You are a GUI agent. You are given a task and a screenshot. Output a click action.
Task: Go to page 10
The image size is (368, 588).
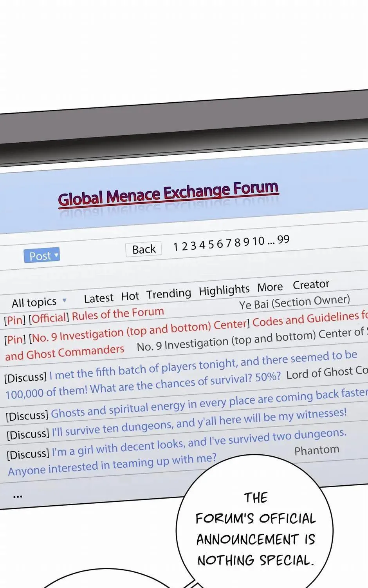258,241
